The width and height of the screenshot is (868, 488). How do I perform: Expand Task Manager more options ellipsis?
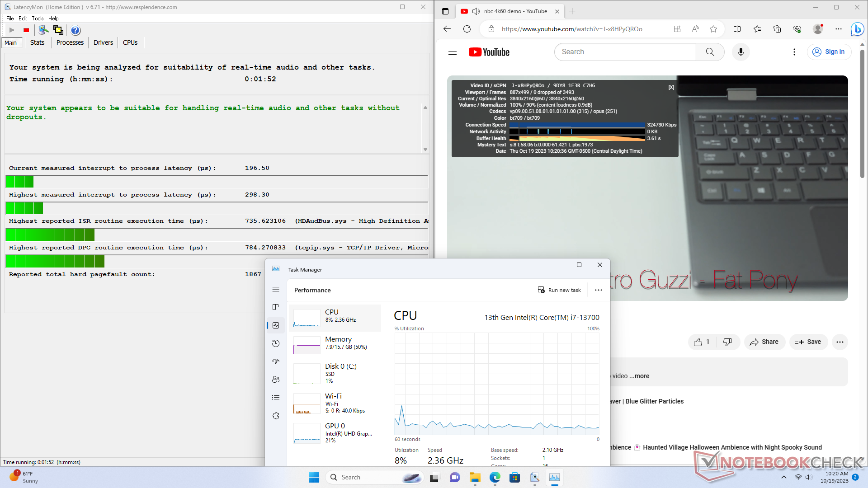click(599, 290)
